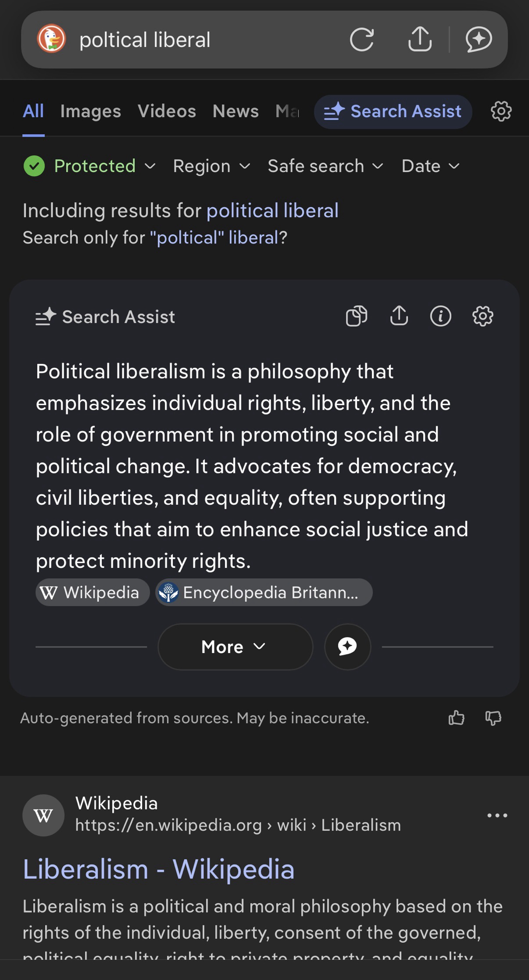Viewport: 529px width, 980px height.
Task: Tap the share icon in address bar
Action: click(420, 40)
